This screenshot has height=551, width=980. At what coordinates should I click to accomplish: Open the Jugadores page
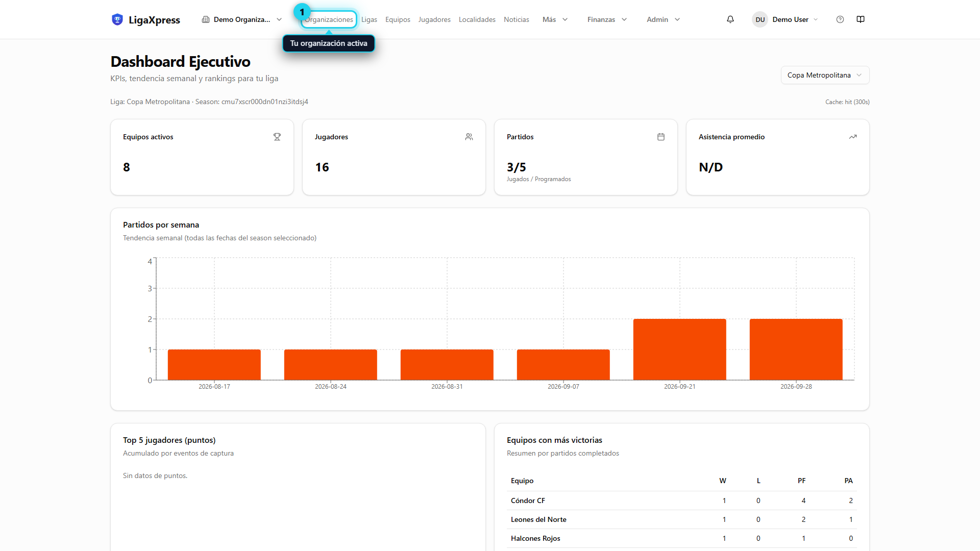tap(434, 19)
